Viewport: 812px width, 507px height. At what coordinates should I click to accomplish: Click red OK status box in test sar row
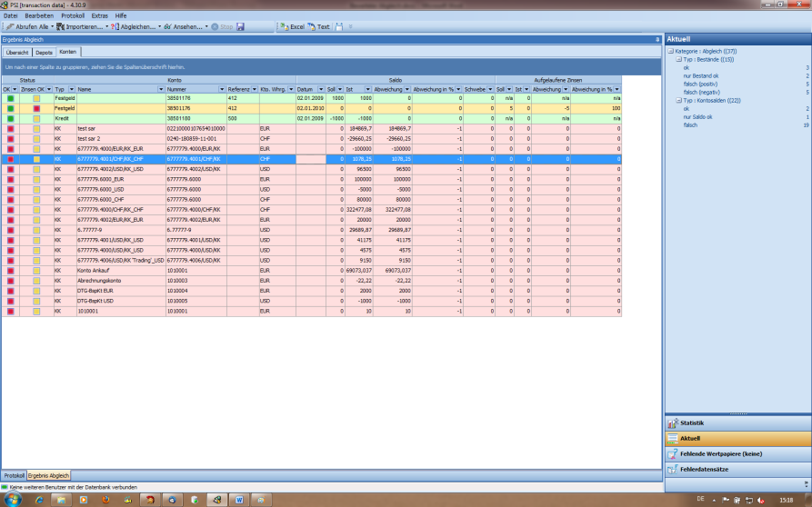coord(10,128)
